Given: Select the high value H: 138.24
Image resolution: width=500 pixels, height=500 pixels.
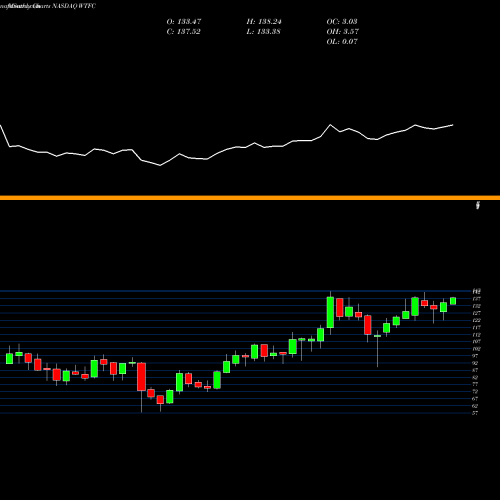Looking at the screenshot, I should pos(264,22).
